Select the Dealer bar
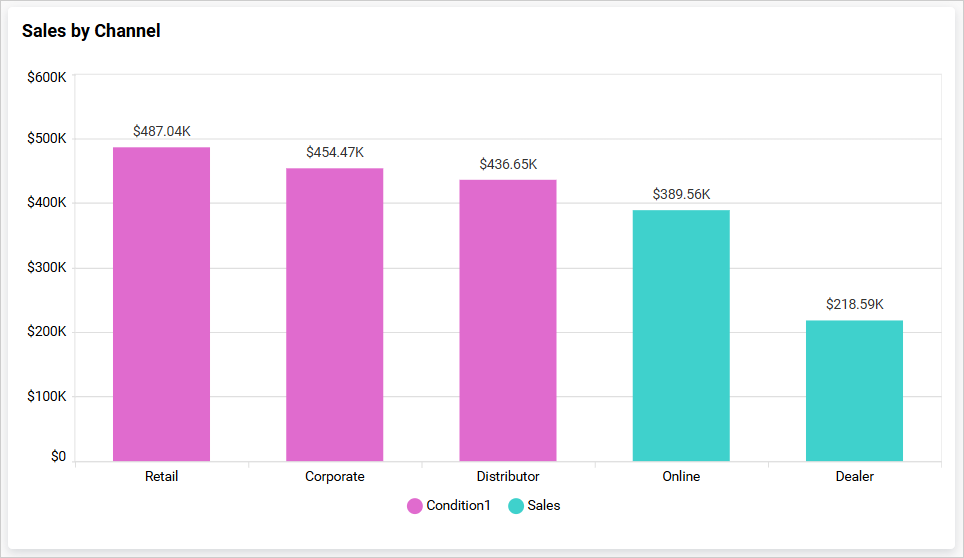Image resolution: width=964 pixels, height=558 pixels. click(x=854, y=390)
